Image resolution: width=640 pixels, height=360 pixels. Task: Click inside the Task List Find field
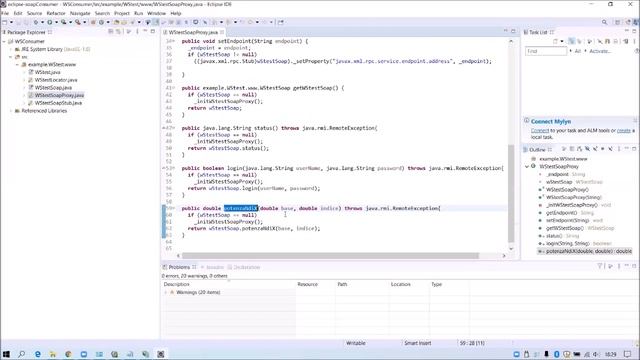click(546, 51)
